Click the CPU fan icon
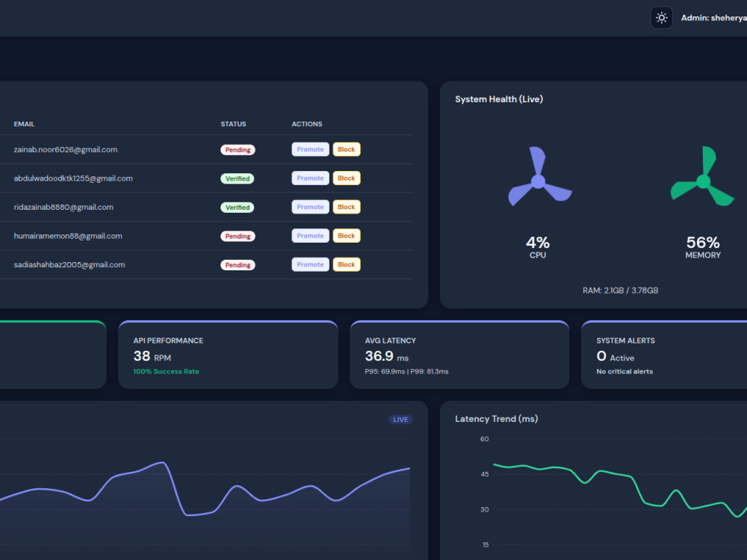Image resolution: width=747 pixels, height=560 pixels. pos(539,177)
